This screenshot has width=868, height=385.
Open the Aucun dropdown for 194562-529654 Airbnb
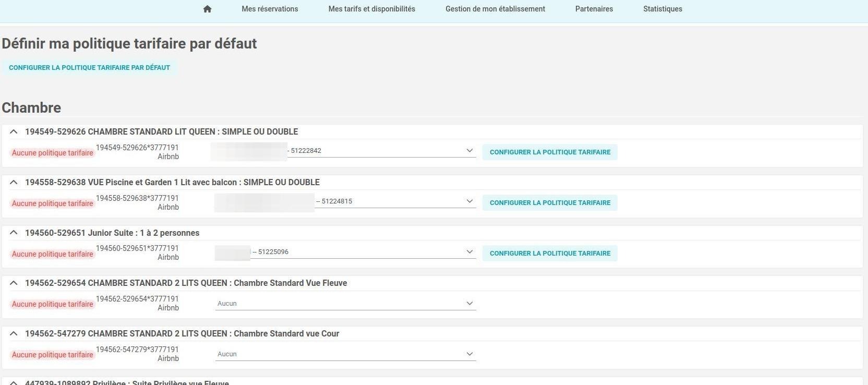(345, 304)
